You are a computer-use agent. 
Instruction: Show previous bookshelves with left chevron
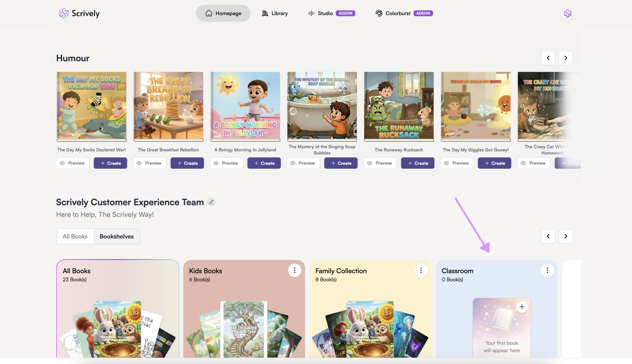[548, 236]
